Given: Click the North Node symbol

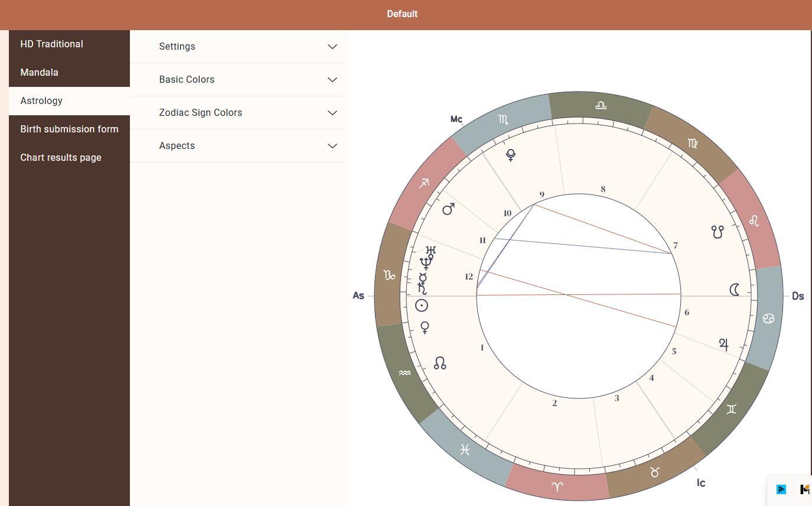Looking at the screenshot, I should click(x=440, y=364).
